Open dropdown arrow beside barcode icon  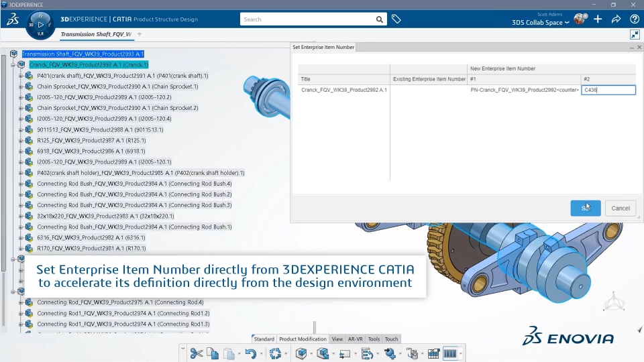(461, 354)
